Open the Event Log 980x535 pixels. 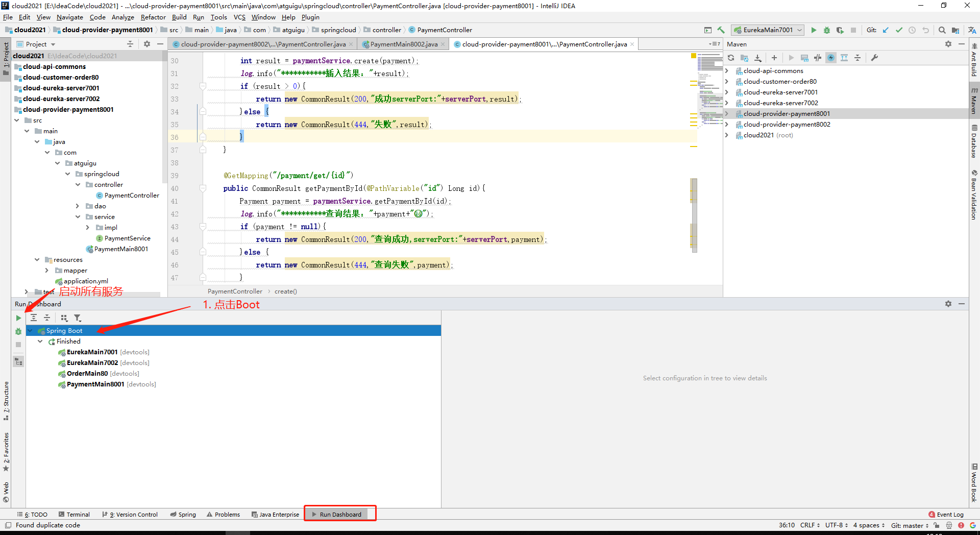[946, 515]
